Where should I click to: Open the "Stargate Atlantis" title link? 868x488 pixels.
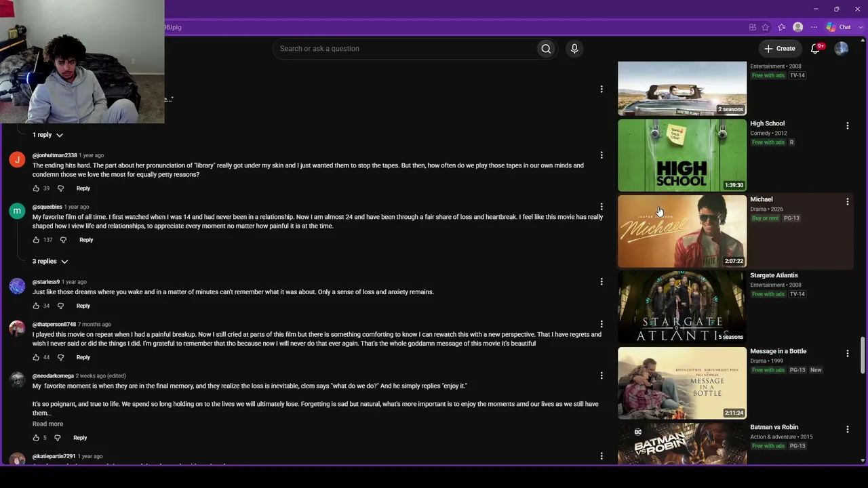[x=774, y=275]
